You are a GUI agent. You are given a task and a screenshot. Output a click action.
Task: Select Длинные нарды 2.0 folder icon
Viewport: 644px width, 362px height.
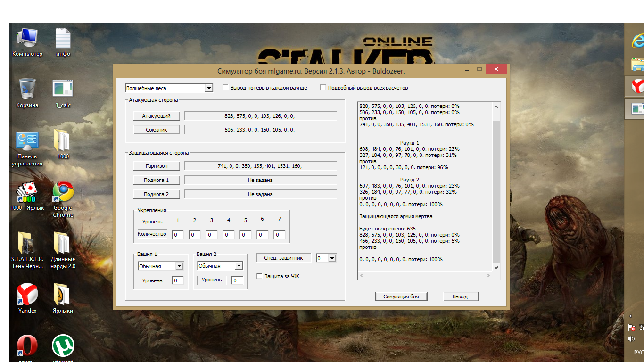tap(63, 250)
